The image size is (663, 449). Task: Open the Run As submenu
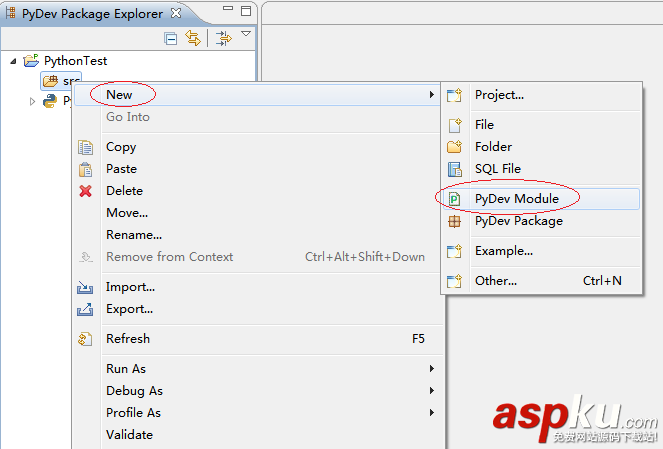257,369
